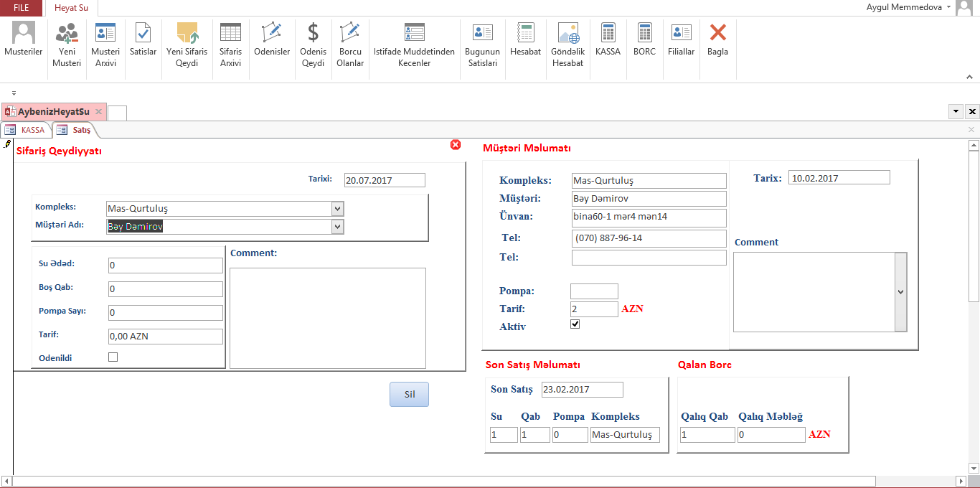Click the Heyat Su ribbon tab
The height and width of the screenshot is (488, 980).
(x=72, y=8)
